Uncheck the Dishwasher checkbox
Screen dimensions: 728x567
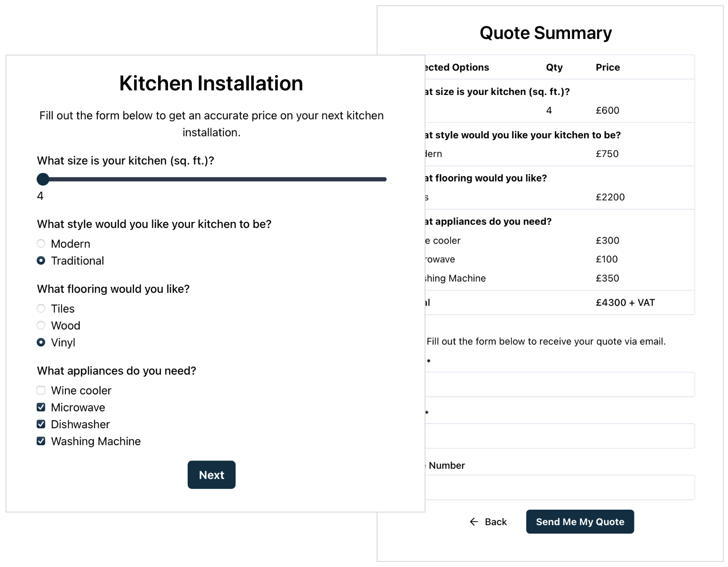tap(41, 424)
